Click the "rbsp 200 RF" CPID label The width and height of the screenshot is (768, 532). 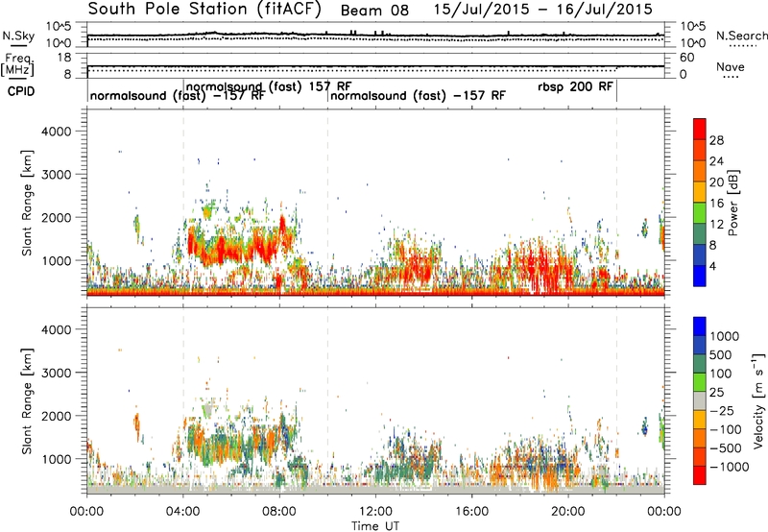575,86
